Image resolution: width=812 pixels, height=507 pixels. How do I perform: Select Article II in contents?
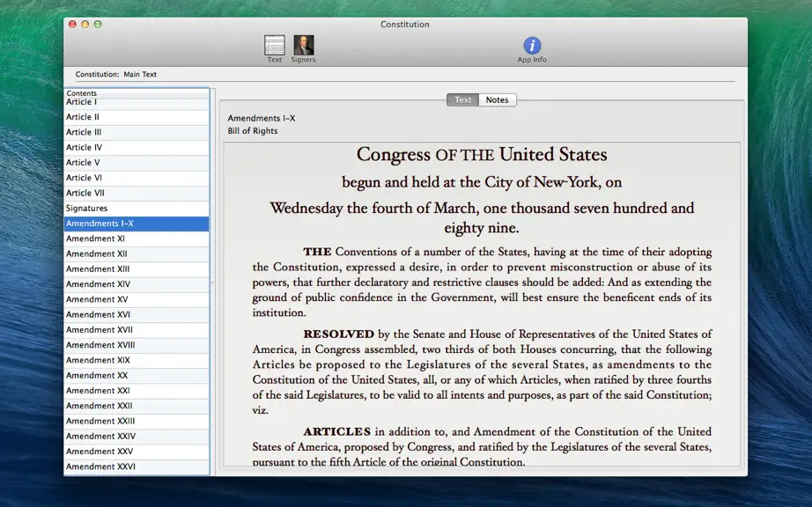coord(137,117)
